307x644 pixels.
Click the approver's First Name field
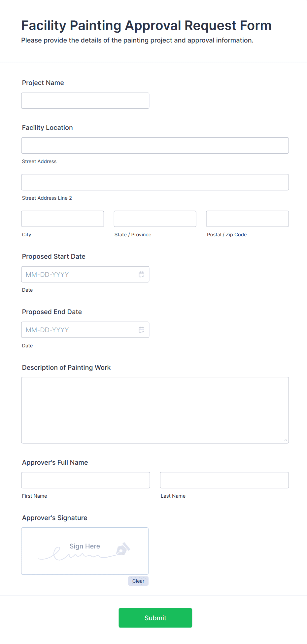(x=85, y=480)
